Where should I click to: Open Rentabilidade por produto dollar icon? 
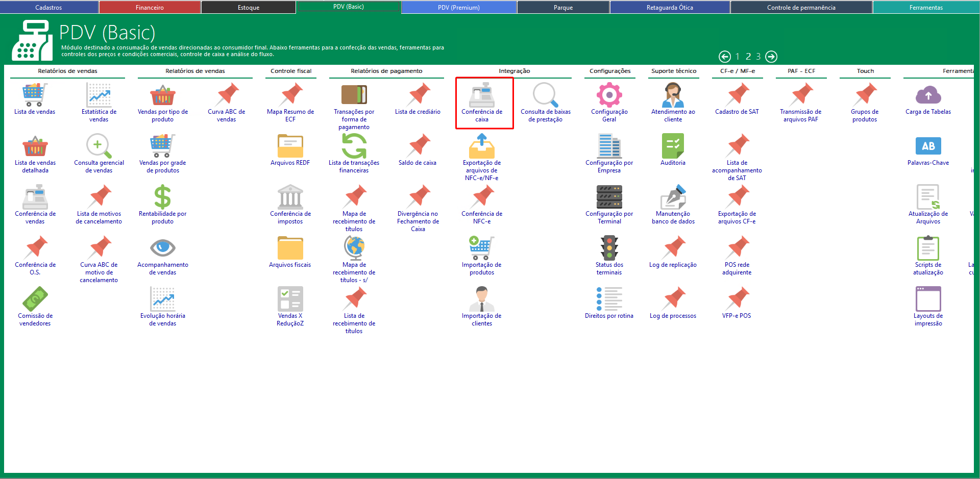pyautogui.click(x=162, y=197)
